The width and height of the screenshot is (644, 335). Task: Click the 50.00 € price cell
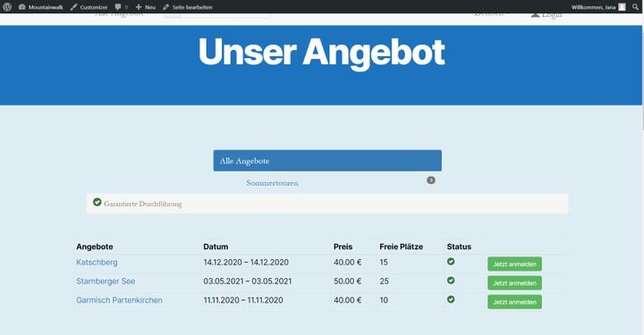pyautogui.click(x=347, y=281)
